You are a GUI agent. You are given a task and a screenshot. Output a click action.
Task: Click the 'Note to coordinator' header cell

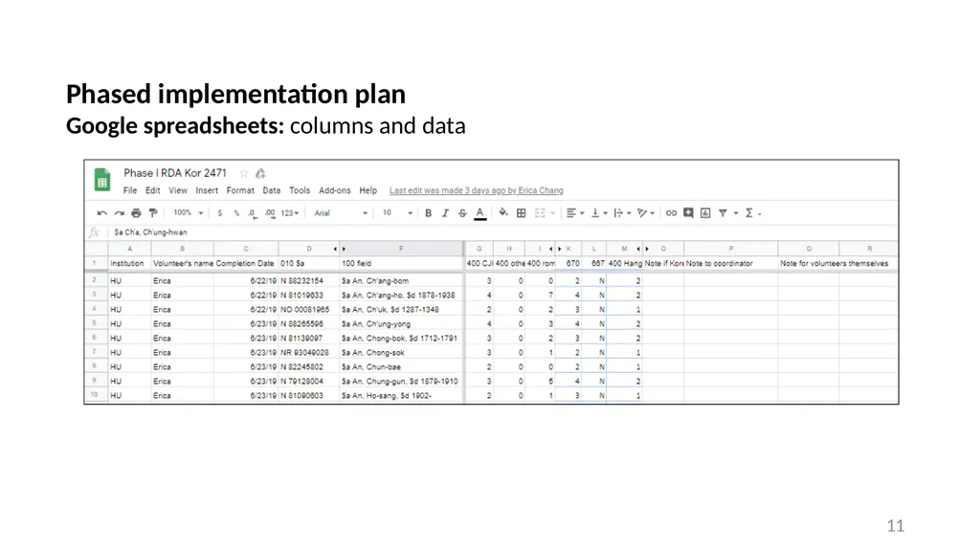click(730, 264)
